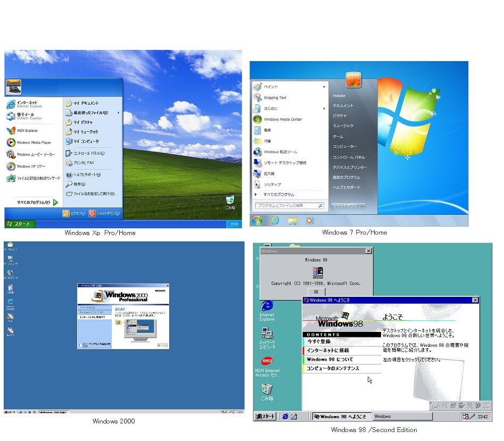Toggle the checkbox in Windows 2000 welcome dialog
The width and height of the screenshot is (504, 441).
click(x=80, y=345)
